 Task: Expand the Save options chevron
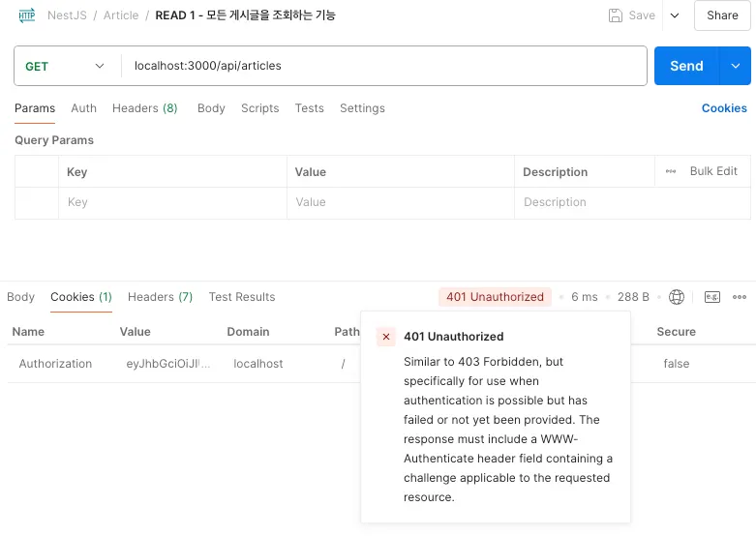tap(675, 15)
